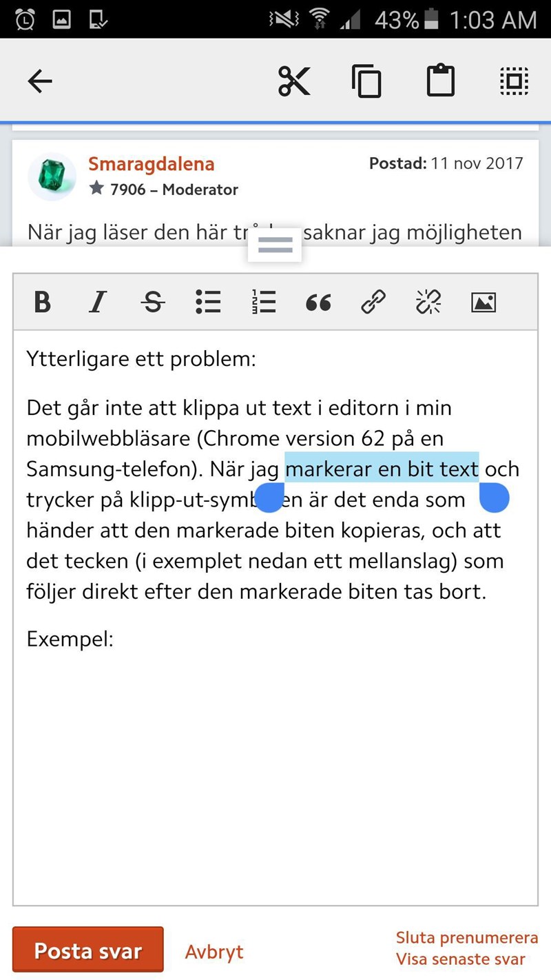Apply strikethrough formatting
This screenshot has width=551, height=980.
pos(153,302)
